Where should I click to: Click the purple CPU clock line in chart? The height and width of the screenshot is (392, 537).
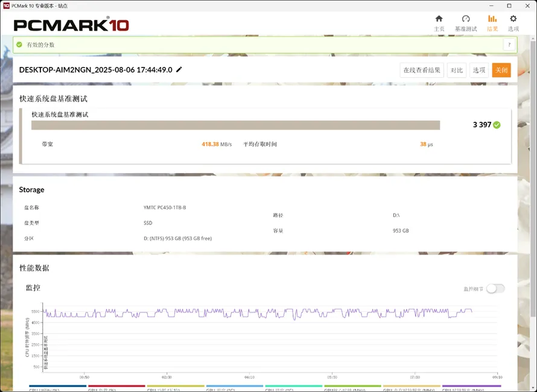pyautogui.click(x=241, y=312)
